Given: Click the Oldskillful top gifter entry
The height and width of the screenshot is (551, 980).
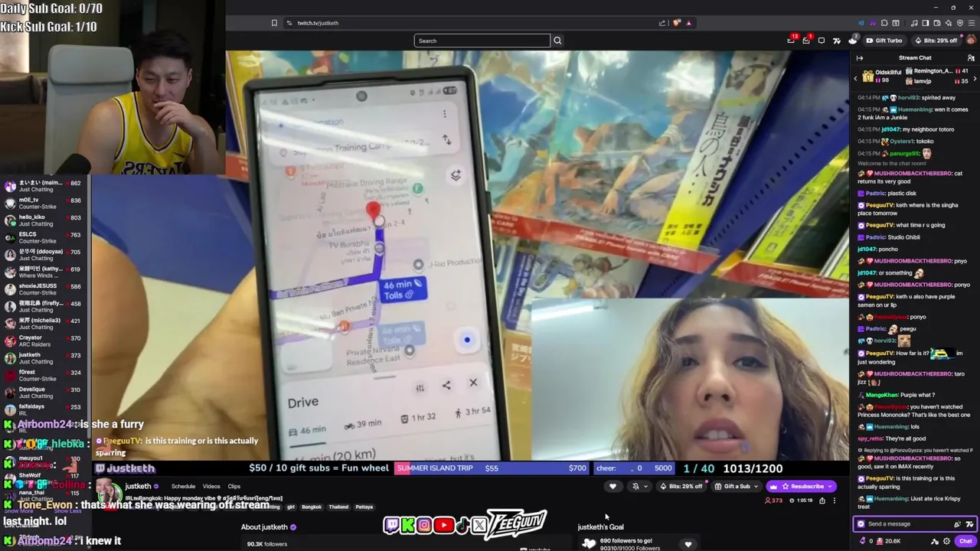Looking at the screenshot, I should click(x=882, y=76).
